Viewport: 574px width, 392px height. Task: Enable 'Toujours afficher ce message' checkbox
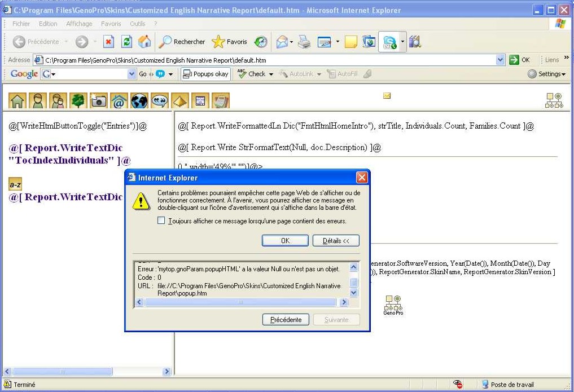161,221
